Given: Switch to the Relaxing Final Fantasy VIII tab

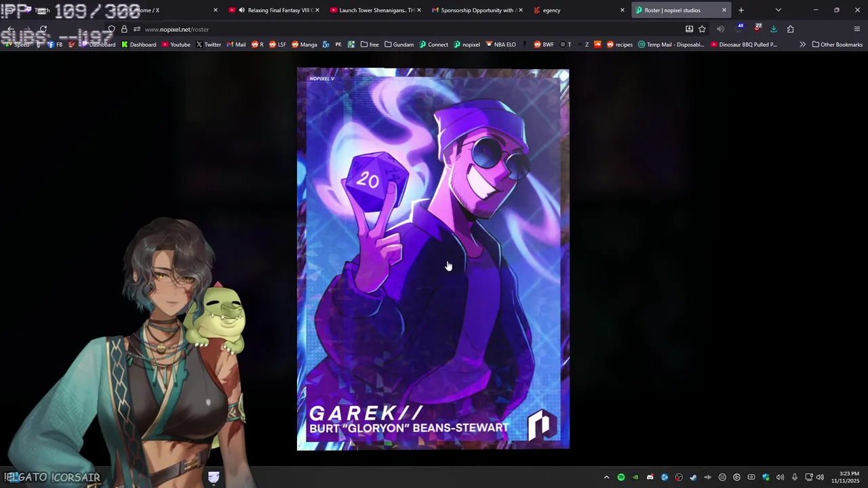Looking at the screenshot, I should tap(273, 10).
